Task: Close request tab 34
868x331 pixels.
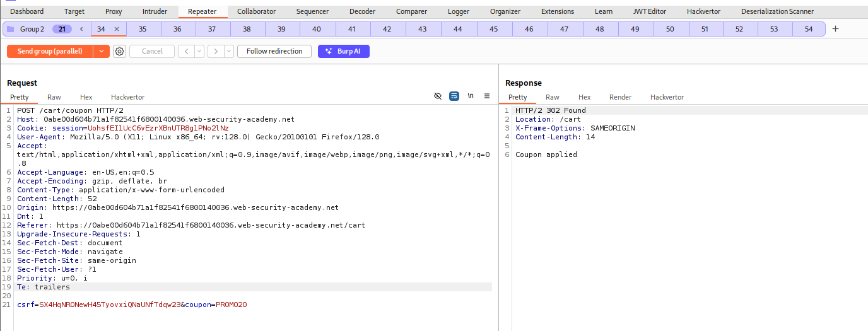Action: point(117,29)
